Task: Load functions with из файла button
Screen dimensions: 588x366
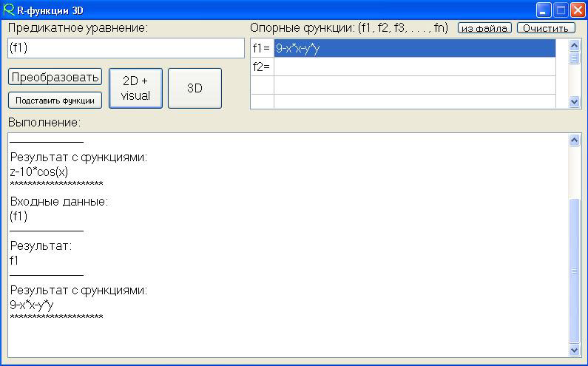Action: pyautogui.click(x=484, y=28)
